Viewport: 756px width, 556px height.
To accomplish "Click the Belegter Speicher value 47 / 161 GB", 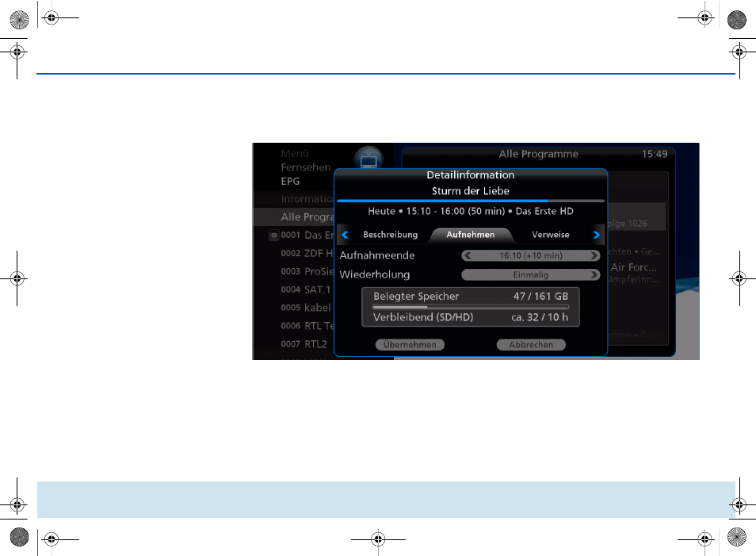I will (x=540, y=297).
